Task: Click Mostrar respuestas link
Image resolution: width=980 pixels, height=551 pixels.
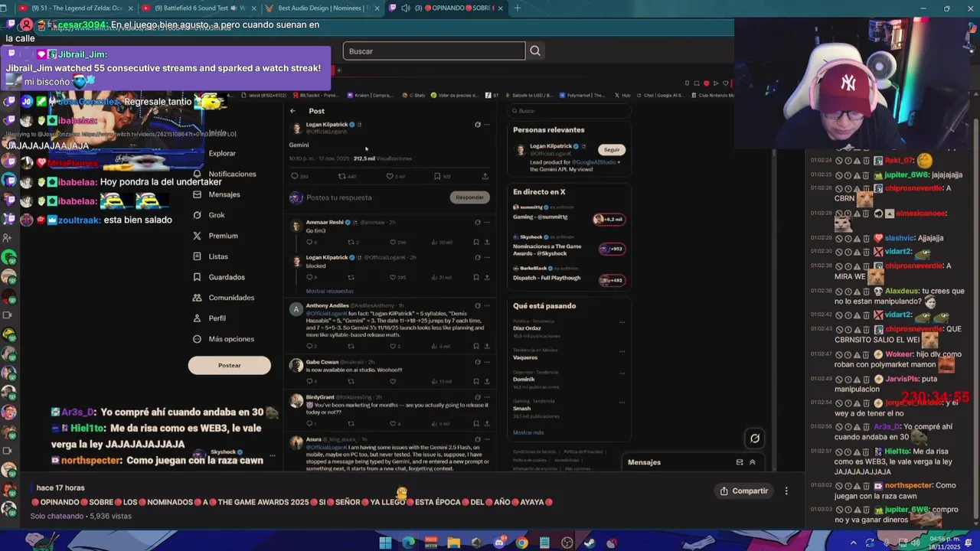Action: click(x=329, y=291)
